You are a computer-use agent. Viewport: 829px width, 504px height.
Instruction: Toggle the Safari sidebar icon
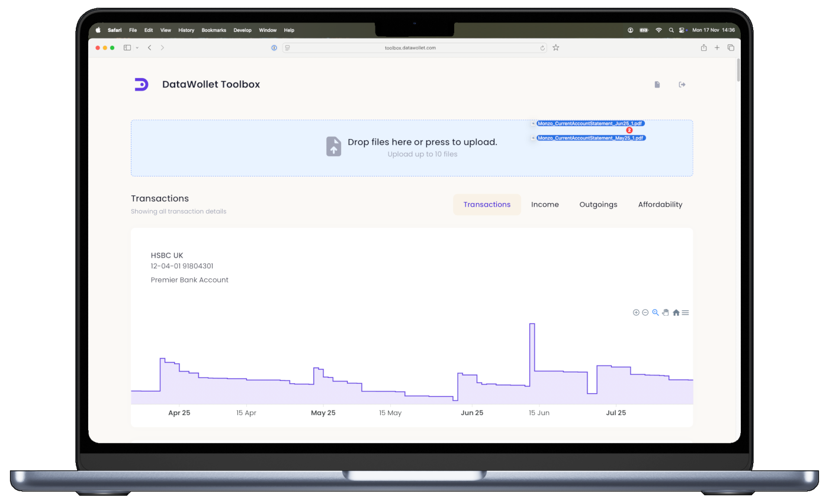[127, 48]
